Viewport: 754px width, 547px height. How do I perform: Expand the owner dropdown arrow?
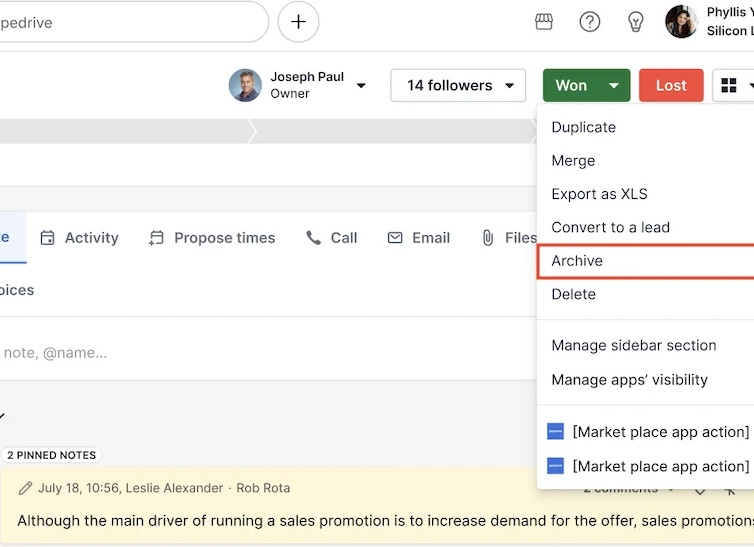(x=361, y=86)
